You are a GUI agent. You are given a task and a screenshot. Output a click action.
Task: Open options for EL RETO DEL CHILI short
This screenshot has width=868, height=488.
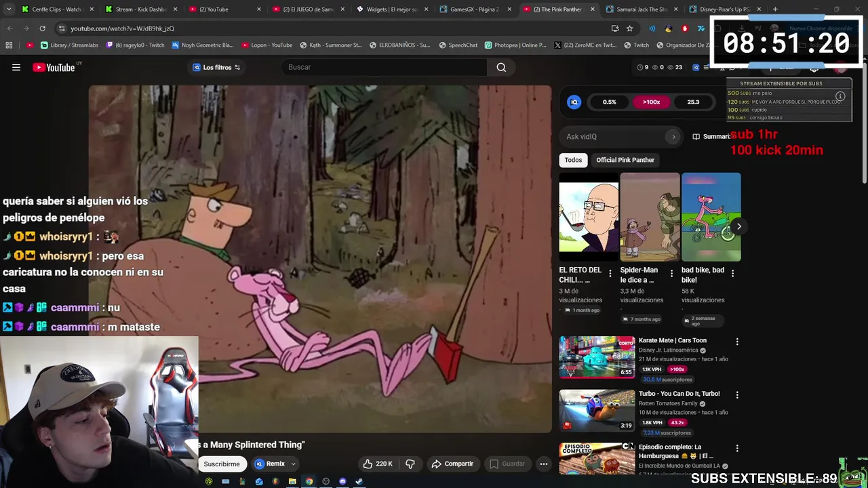[x=610, y=273]
